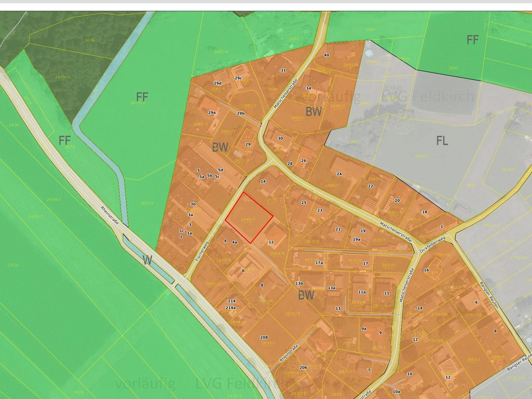This screenshot has height=399, width=532.
Task: Click house number 23
Action: 320,210
